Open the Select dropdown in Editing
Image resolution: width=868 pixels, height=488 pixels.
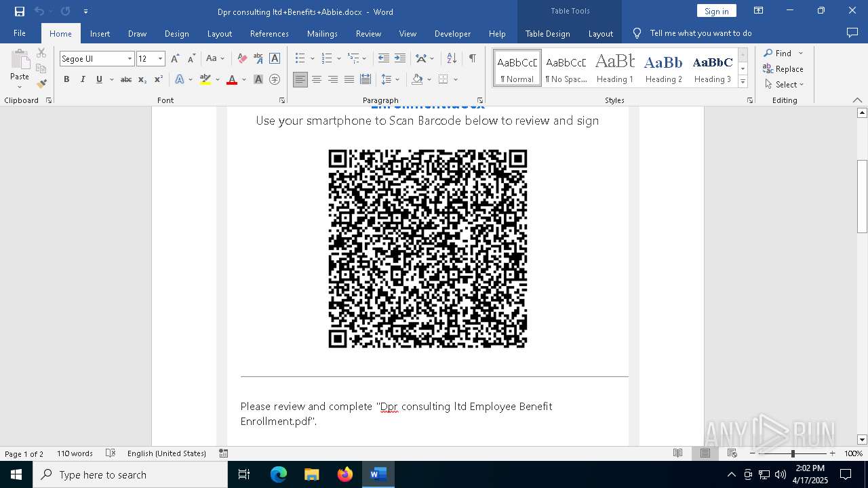[x=784, y=85]
